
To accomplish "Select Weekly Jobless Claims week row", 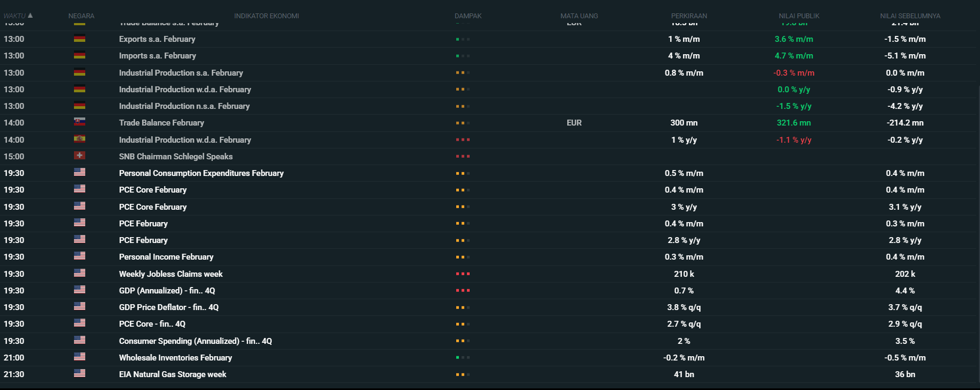I will coord(170,274).
